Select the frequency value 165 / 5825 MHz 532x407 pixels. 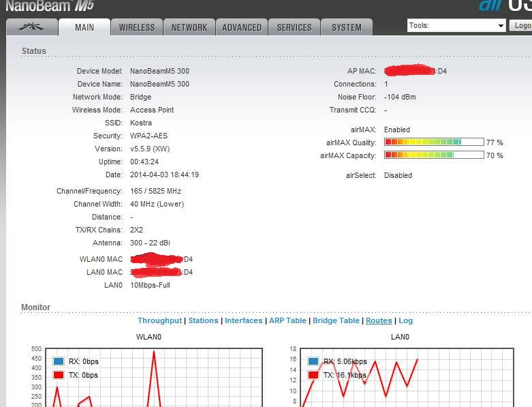click(155, 191)
